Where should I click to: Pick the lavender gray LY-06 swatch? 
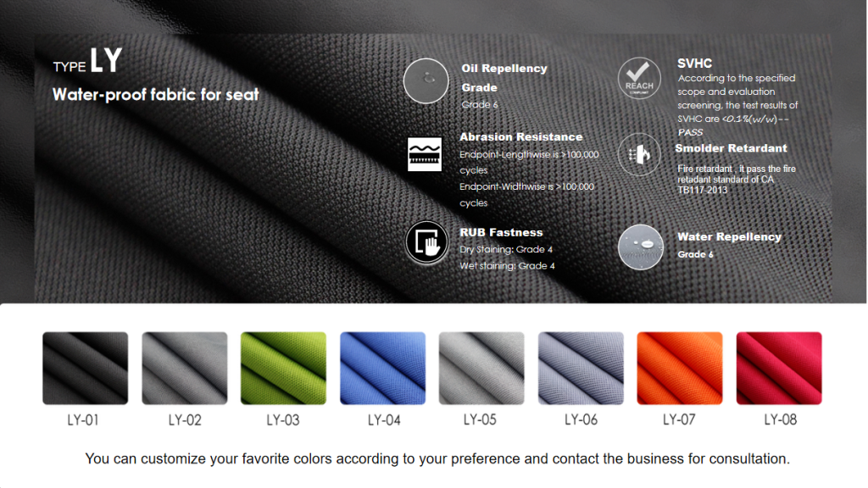pos(581,368)
